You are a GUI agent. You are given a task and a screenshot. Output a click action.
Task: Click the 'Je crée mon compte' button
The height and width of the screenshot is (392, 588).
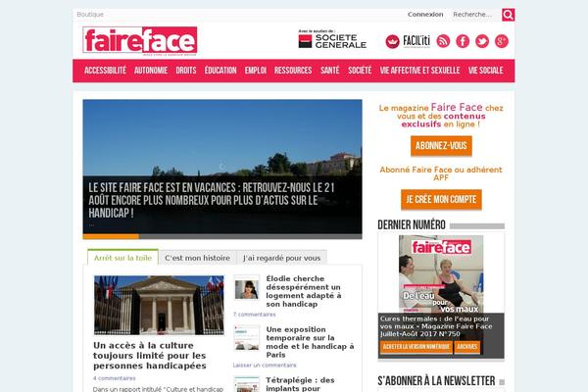pos(441,199)
